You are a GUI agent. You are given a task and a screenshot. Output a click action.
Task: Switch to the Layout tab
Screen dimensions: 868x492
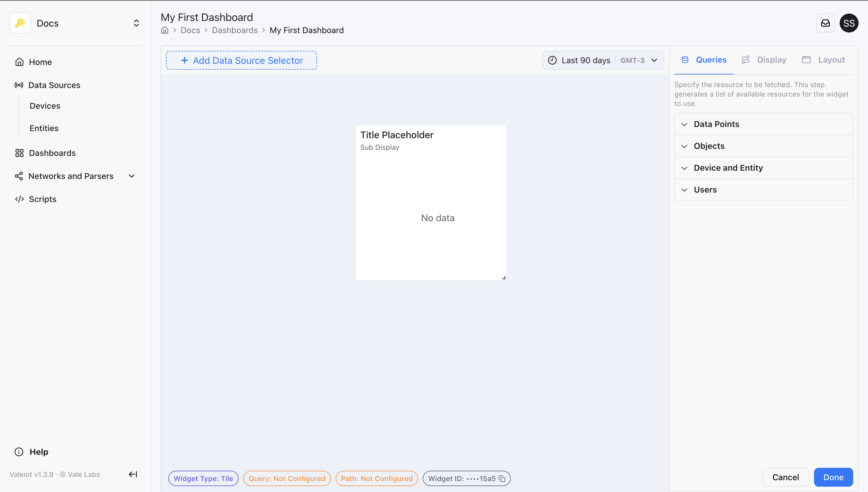(x=831, y=59)
